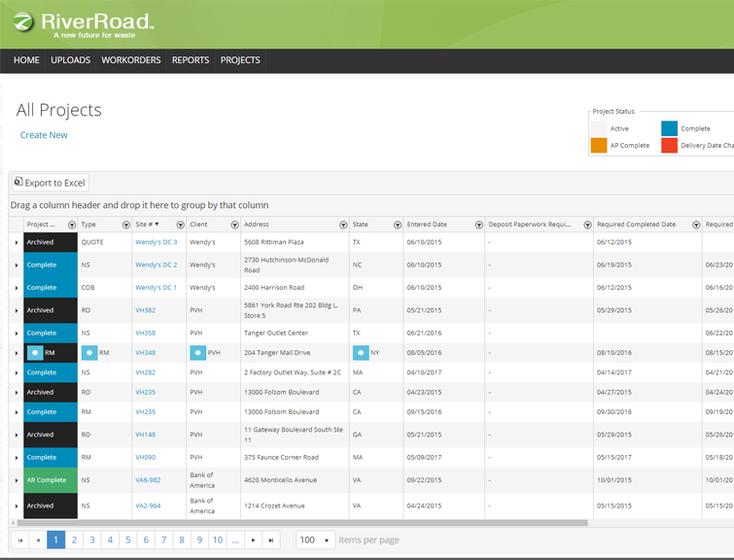The image size is (734, 560).
Task: Open filter icon for Site # column
Action: click(x=180, y=225)
